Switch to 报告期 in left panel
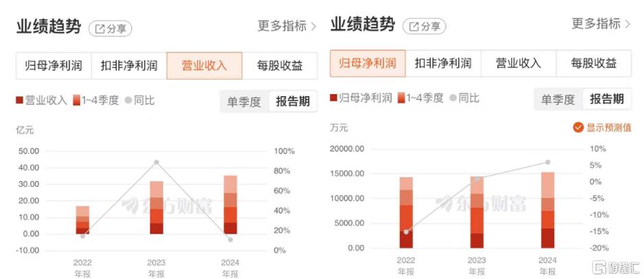The height and width of the screenshot is (279, 644). coord(293,101)
